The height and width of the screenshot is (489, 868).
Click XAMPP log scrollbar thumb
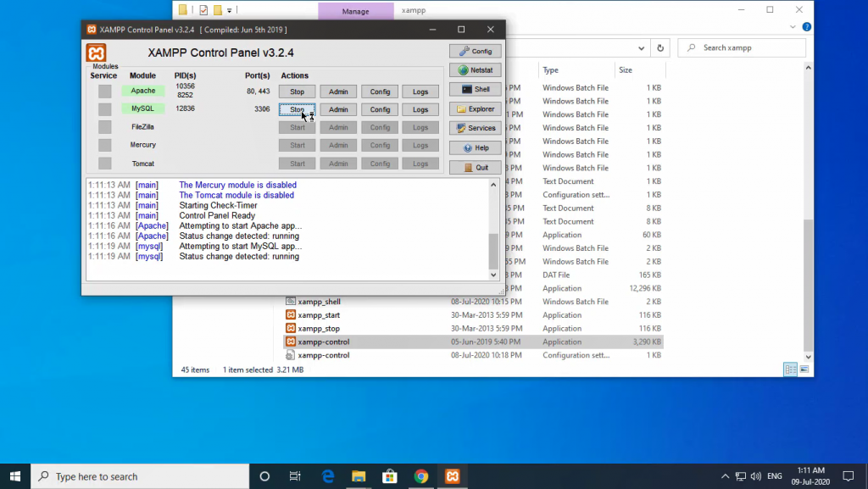pos(493,251)
